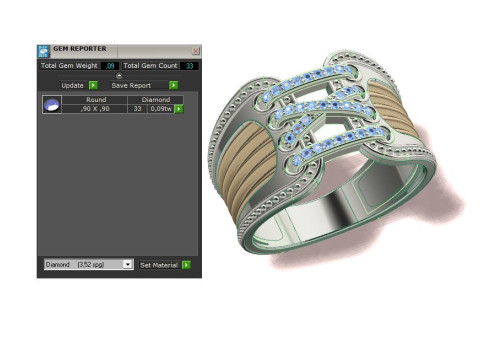Click the Total Gem Count value 33
The height and width of the screenshot is (360, 480).
189,66
